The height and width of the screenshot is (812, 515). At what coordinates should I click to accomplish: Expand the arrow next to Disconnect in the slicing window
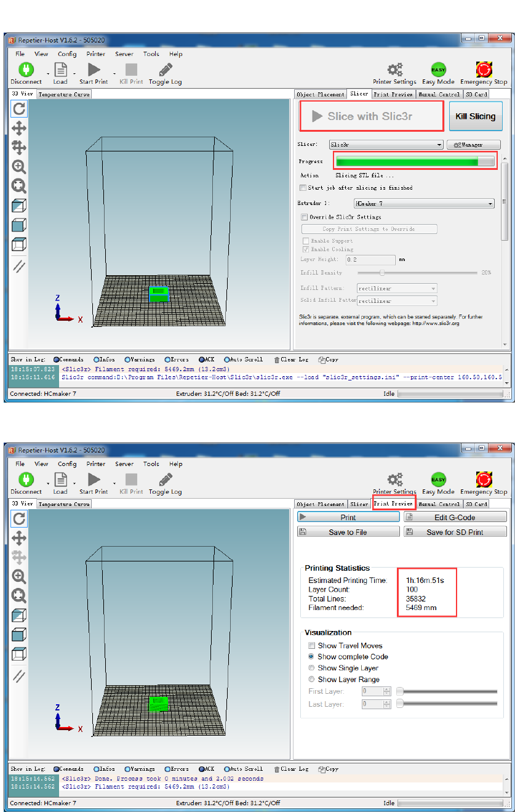coord(48,74)
